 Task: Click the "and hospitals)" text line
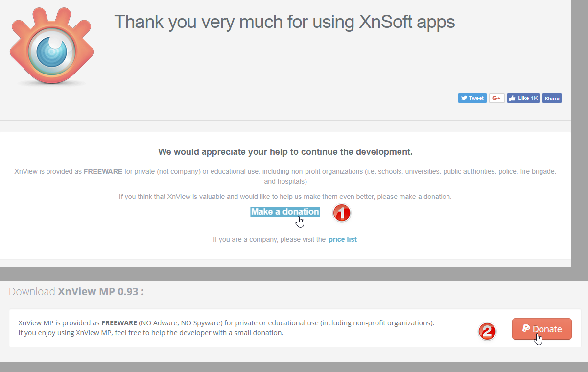click(x=285, y=181)
